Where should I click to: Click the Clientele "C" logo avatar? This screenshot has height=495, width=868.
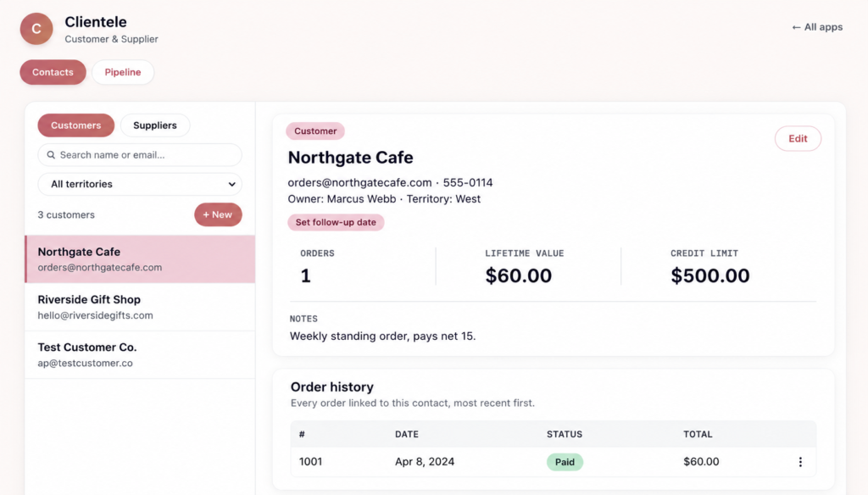pos(36,29)
